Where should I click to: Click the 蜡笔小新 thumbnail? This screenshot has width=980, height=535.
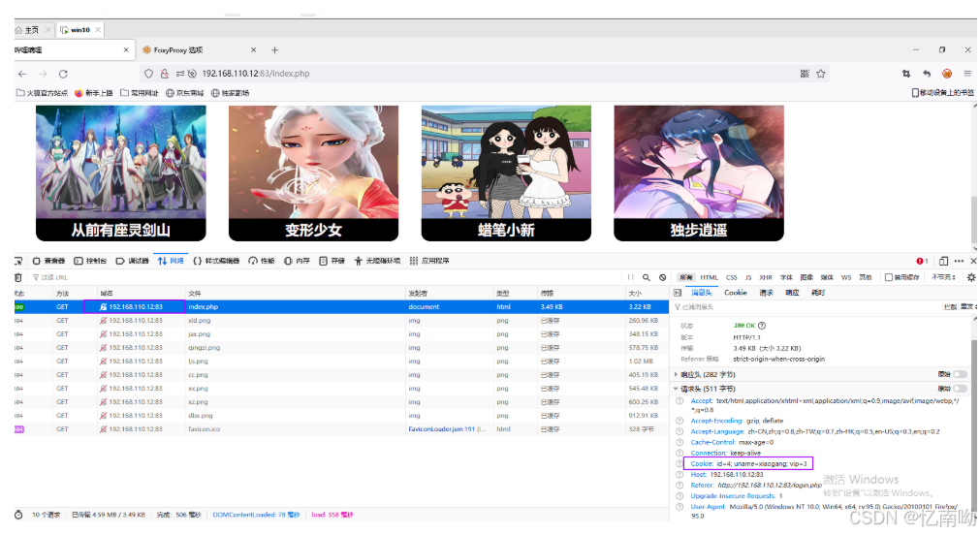tap(506, 173)
